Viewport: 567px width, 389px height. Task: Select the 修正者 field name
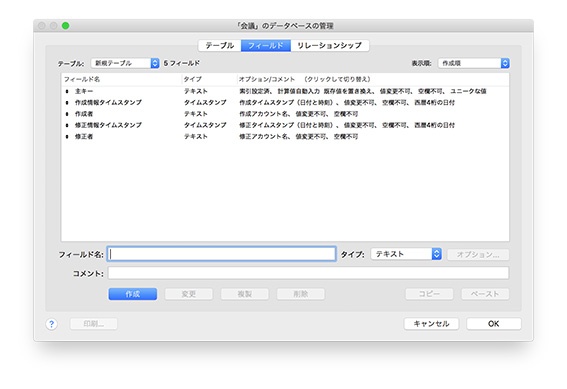click(x=84, y=137)
